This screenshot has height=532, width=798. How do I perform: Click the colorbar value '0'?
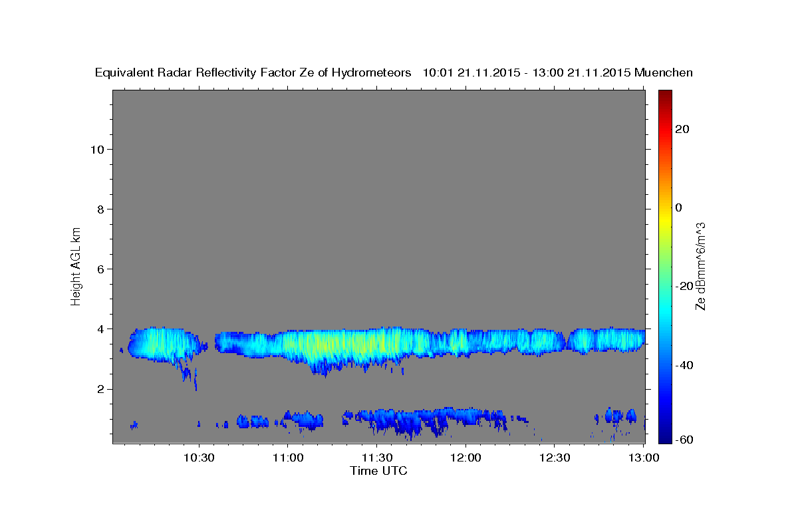[x=679, y=207]
